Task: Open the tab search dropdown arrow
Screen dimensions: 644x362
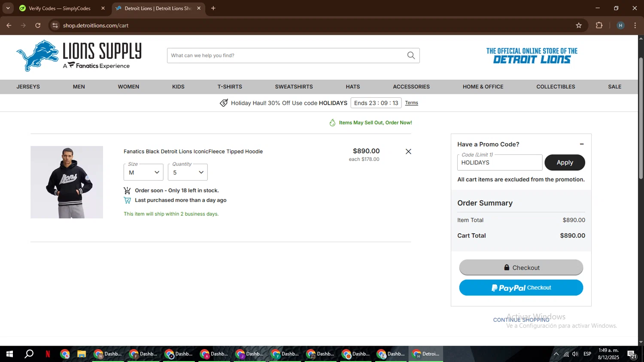Action: (x=8, y=8)
